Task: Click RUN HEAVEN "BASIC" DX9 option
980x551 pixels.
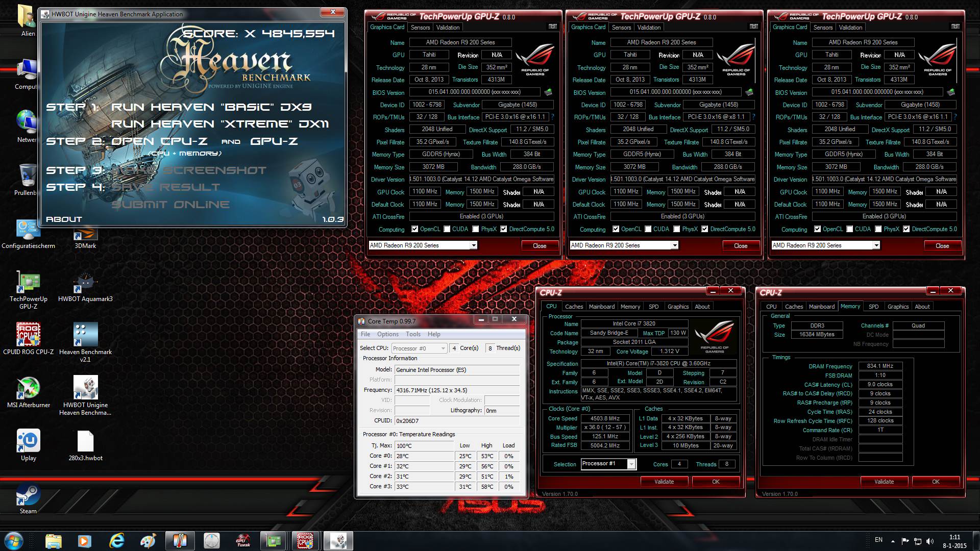Action: (x=211, y=107)
